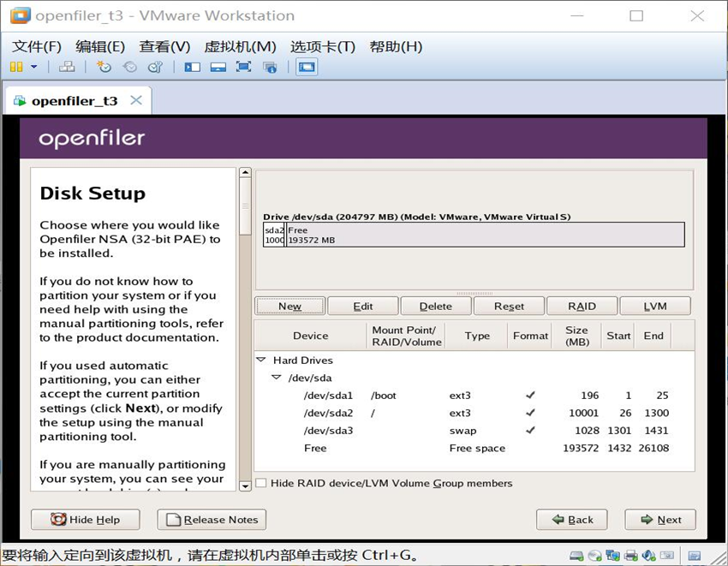Click the 1028 size cell of /dev/sda3
The width and height of the screenshot is (728, 566).
coord(587,431)
